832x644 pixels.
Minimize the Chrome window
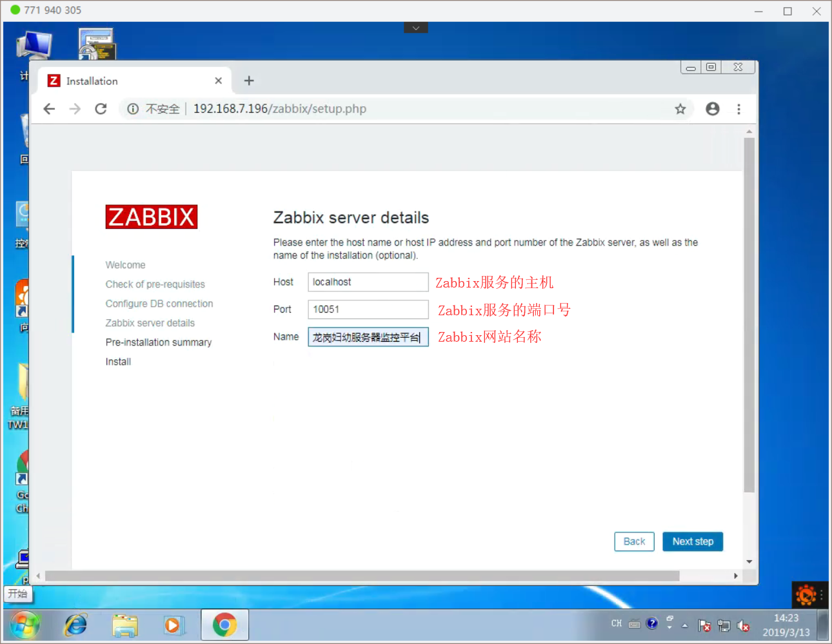pyautogui.click(x=691, y=67)
